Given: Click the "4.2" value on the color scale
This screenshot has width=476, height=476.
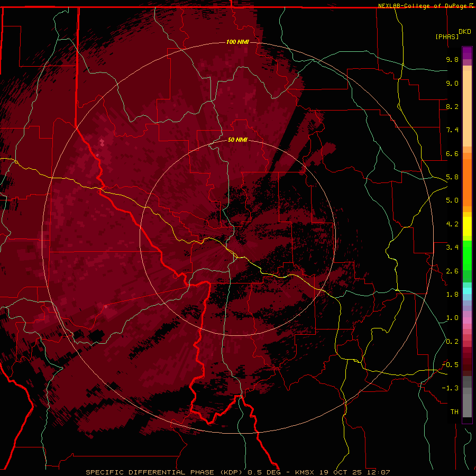Looking at the screenshot, I should click(452, 224).
